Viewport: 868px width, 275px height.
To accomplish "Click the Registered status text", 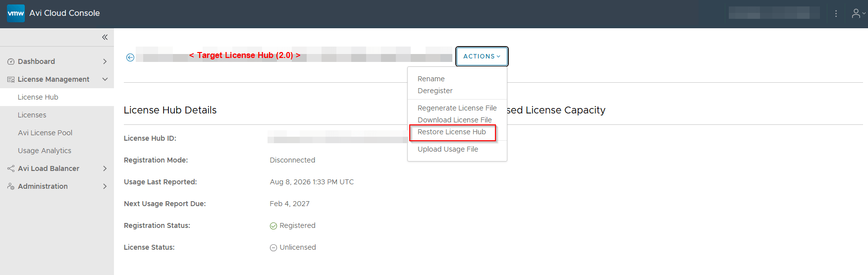I will click(x=297, y=225).
